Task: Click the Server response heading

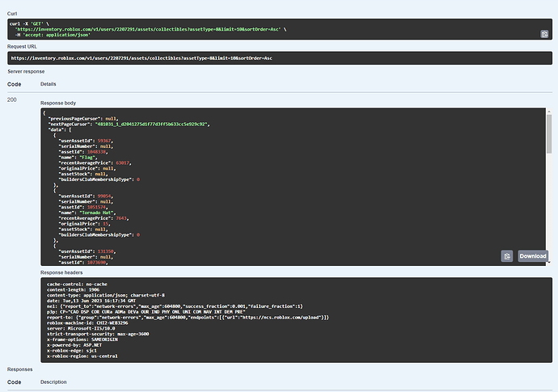Action: [x=26, y=72]
